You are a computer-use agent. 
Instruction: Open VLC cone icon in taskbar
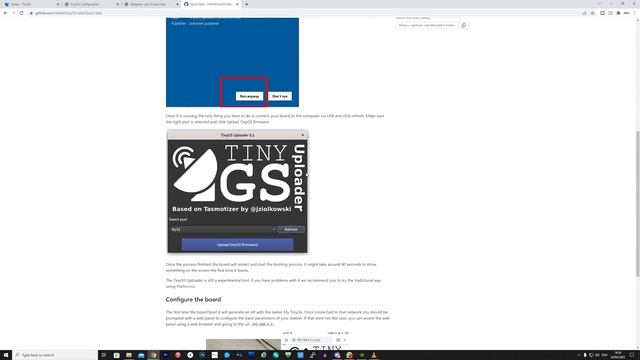coord(374,355)
